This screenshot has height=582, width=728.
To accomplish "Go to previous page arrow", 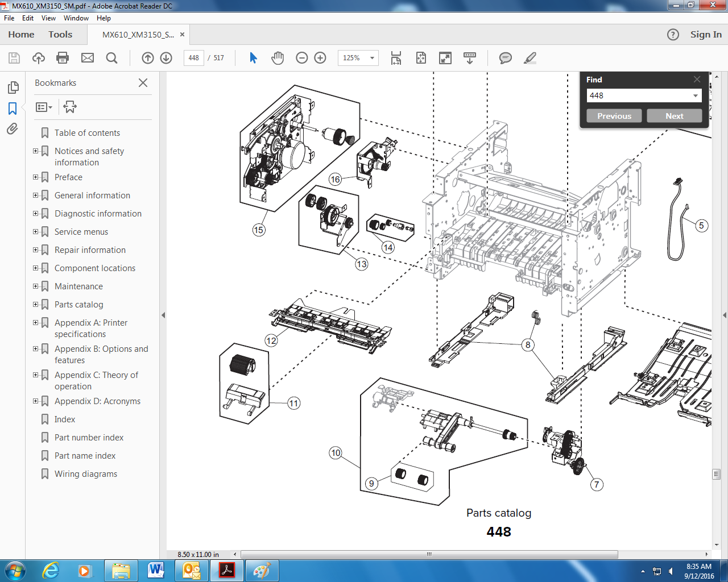I will [148, 58].
